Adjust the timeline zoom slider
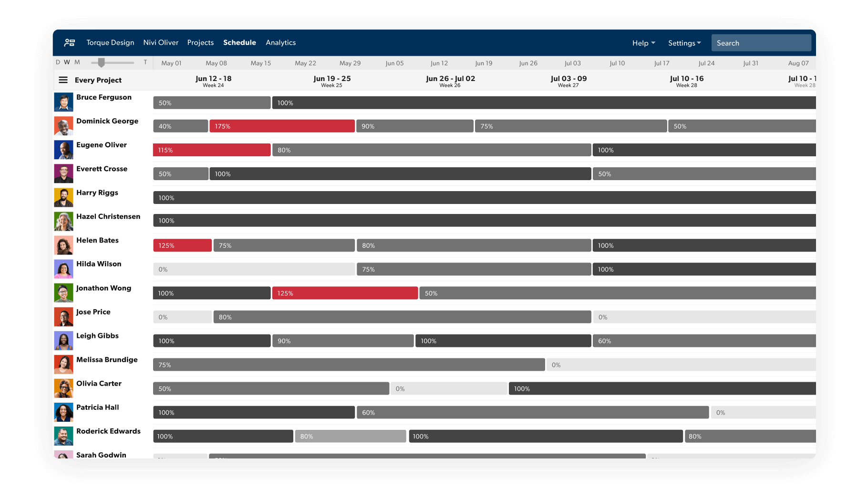This screenshot has height=488, width=868. (102, 62)
